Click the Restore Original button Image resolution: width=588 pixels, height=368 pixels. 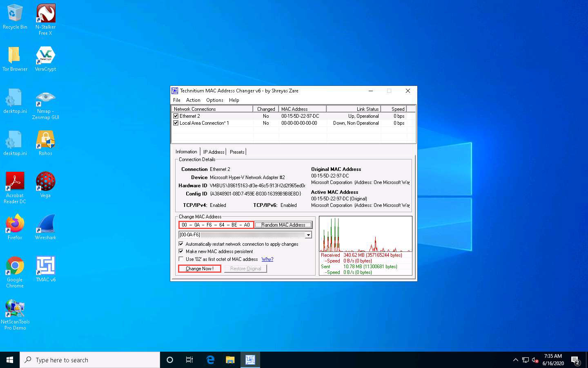[245, 269]
